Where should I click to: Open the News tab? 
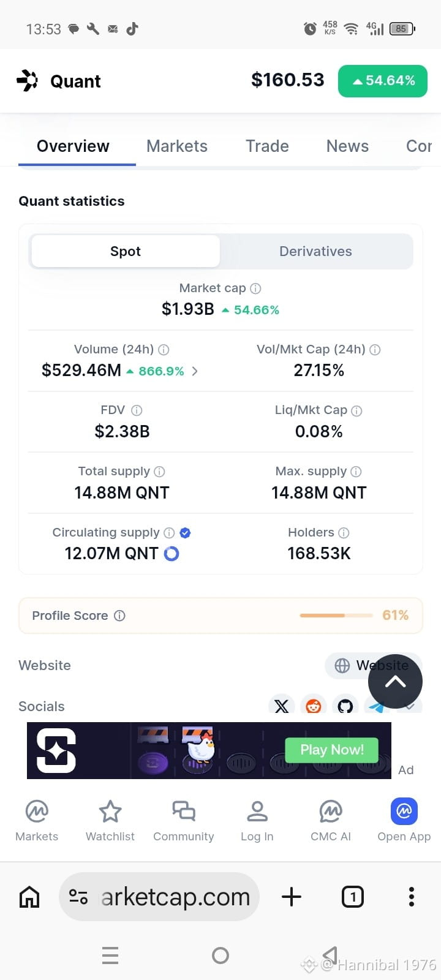(x=347, y=146)
